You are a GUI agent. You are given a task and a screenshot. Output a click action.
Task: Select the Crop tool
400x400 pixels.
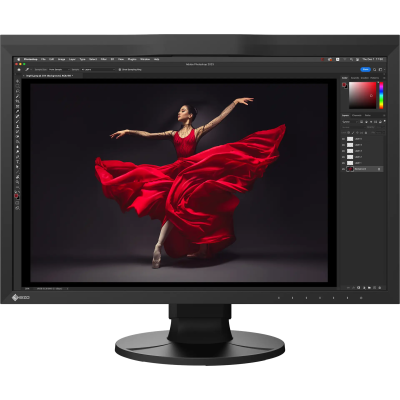[x=18, y=101]
